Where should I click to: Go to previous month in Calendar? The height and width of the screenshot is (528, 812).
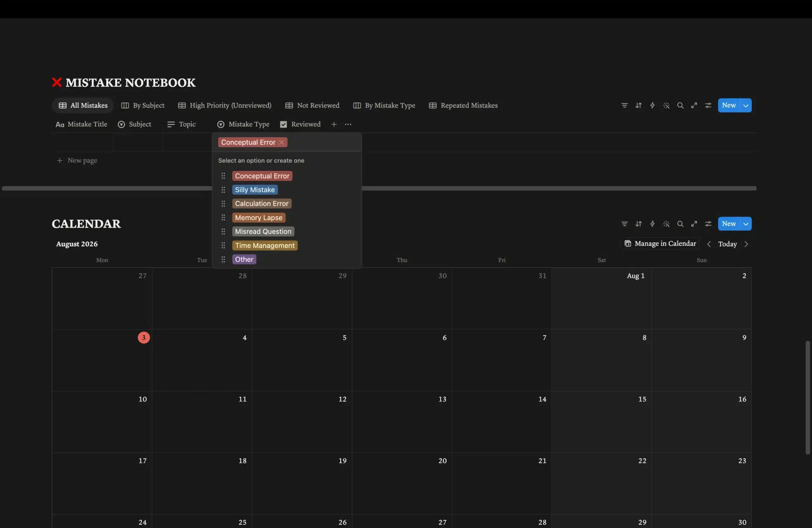(709, 244)
